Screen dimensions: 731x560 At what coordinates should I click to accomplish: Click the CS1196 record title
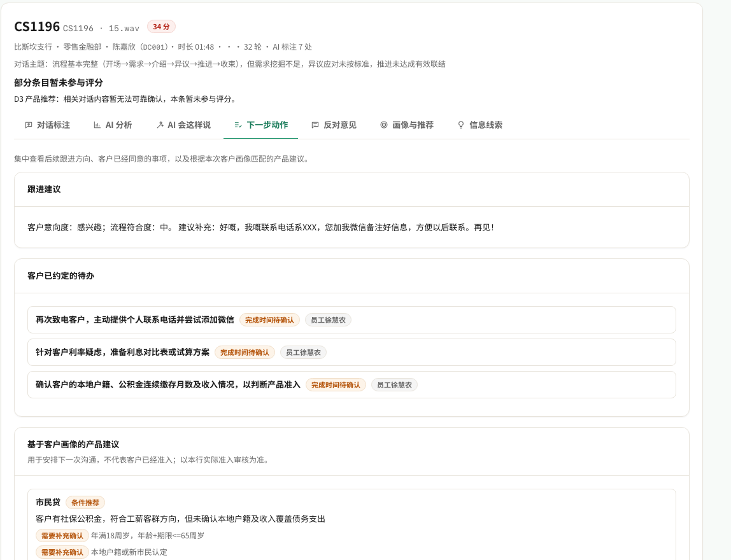pos(37,27)
